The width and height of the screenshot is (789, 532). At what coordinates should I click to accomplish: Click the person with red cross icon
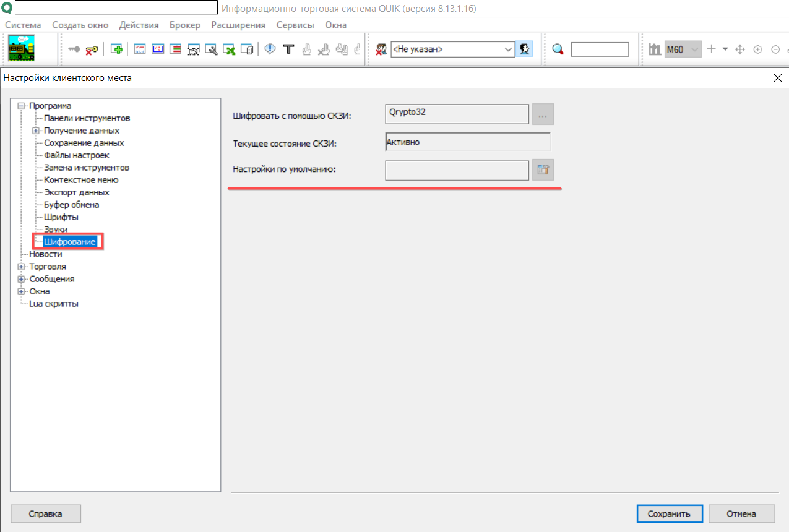click(382, 49)
